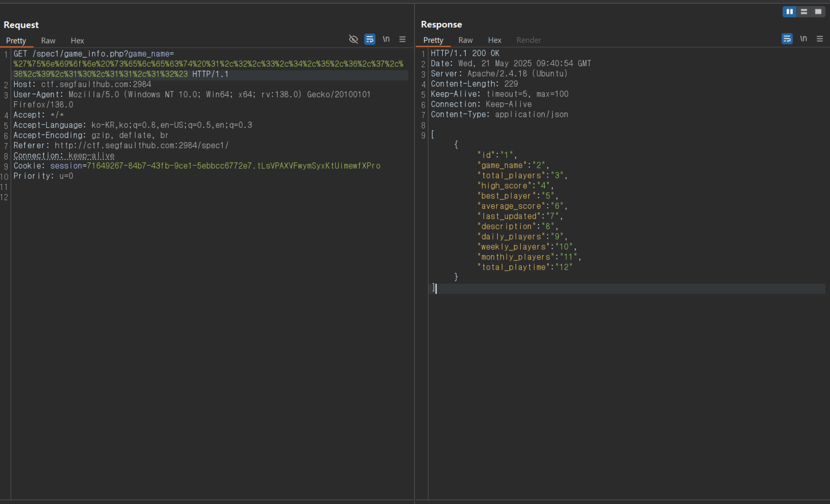Click the Server: Apache response header
This screenshot has height=504, width=830.
(499, 74)
